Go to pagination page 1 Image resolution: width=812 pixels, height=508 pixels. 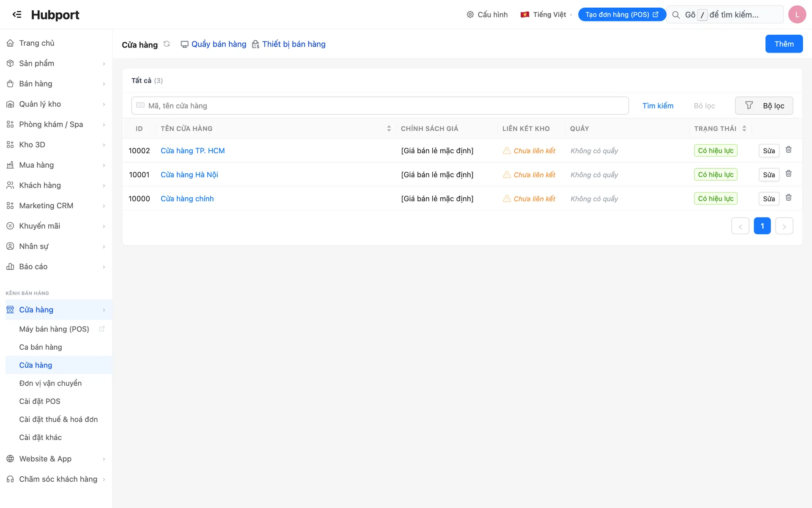[x=762, y=226]
